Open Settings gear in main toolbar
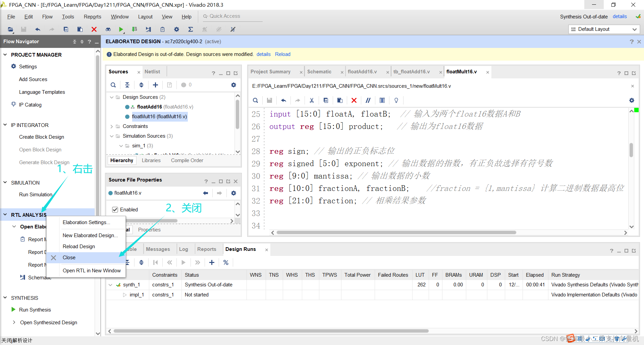Viewport: 644px width, 345px height. click(x=176, y=29)
